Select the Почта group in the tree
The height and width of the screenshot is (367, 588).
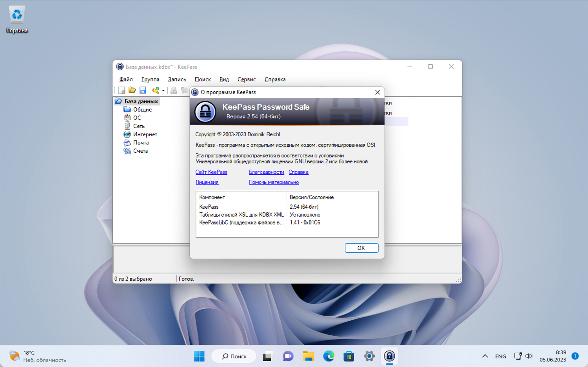pos(141,143)
